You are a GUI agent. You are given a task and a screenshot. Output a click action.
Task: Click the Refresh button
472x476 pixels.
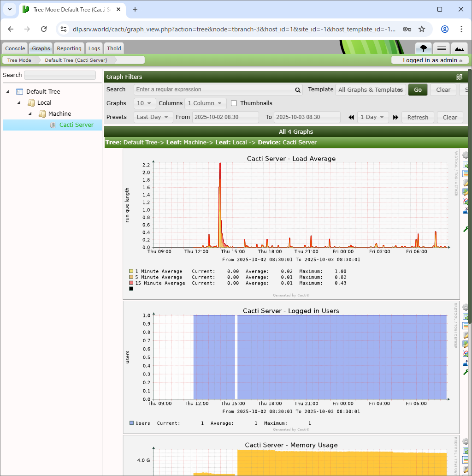[x=418, y=117]
